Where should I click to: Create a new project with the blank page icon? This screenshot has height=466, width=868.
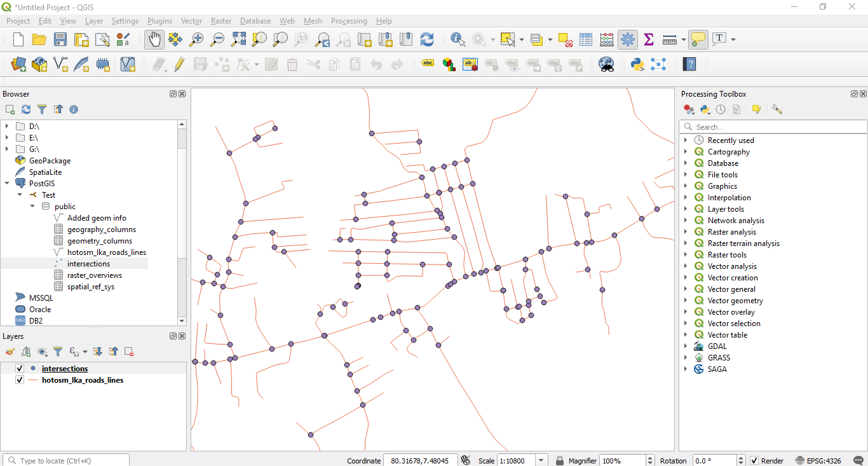coord(18,39)
